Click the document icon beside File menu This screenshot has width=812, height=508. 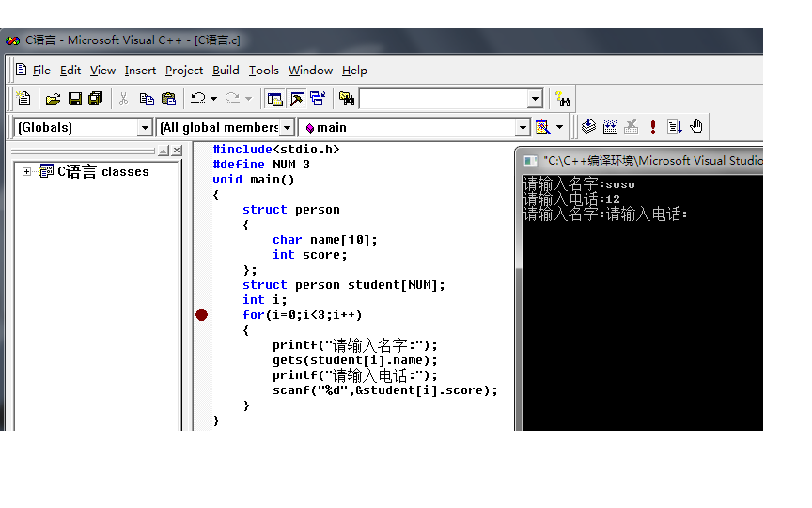22,70
